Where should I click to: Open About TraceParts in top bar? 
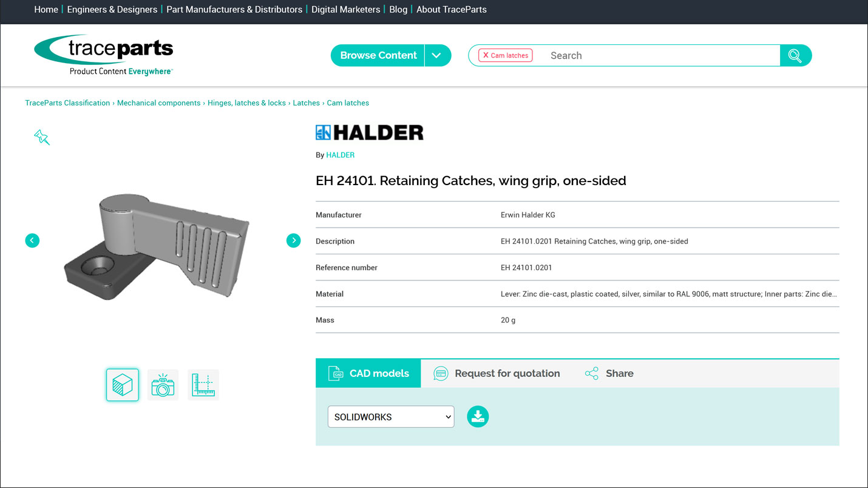tap(452, 10)
